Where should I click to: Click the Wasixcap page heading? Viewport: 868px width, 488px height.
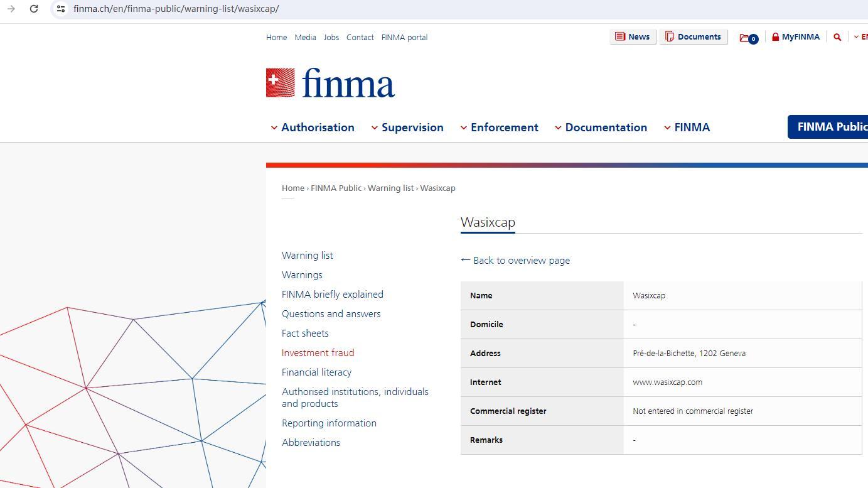point(488,222)
